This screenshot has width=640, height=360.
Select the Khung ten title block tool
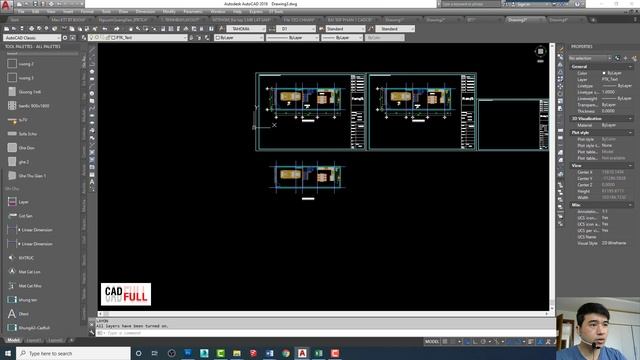(x=22, y=300)
